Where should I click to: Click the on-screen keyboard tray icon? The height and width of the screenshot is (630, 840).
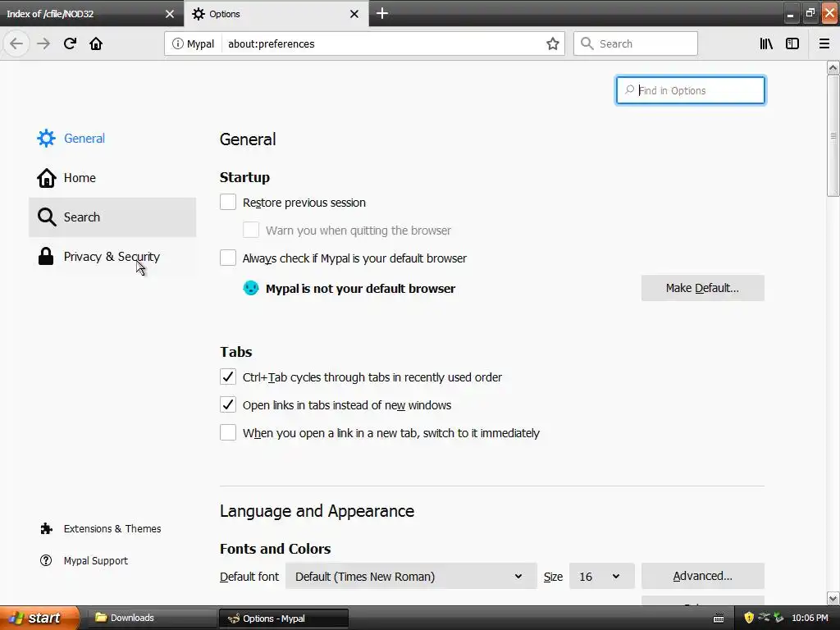tap(719, 619)
